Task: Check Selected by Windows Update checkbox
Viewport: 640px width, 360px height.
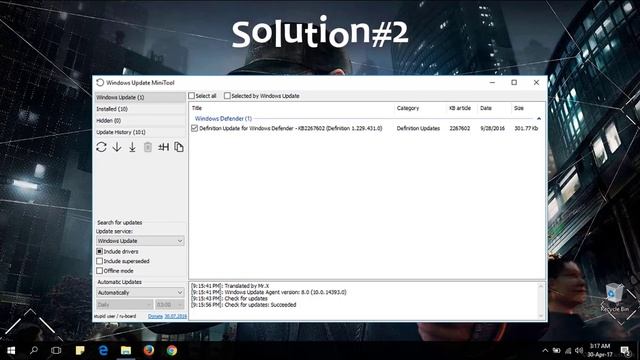Action: pyautogui.click(x=227, y=96)
